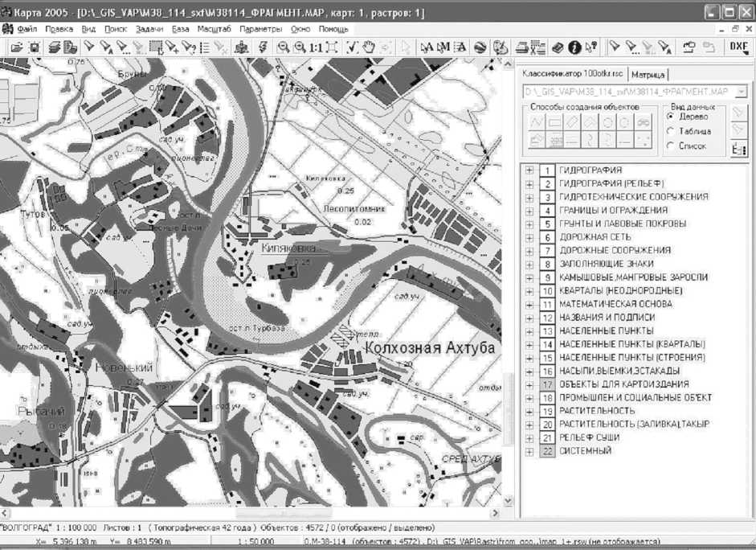Click the Колхозная Ахтуба map label
The image size is (756, 550).
click(x=430, y=348)
